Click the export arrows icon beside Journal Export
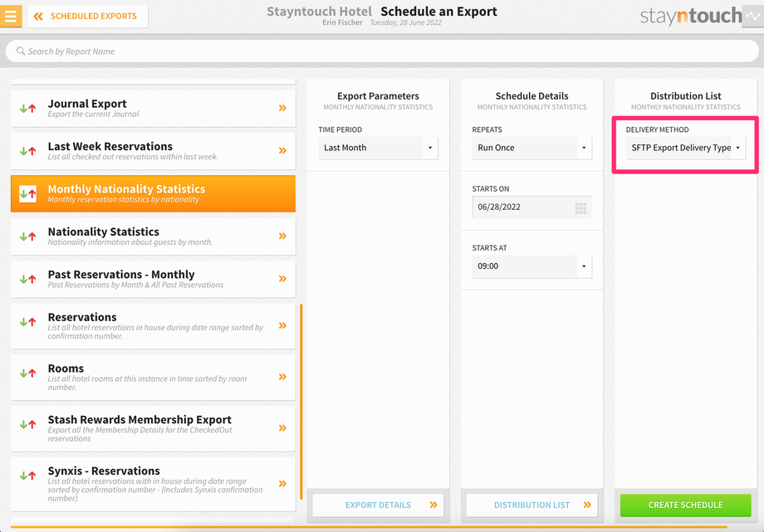 pyautogui.click(x=27, y=108)
